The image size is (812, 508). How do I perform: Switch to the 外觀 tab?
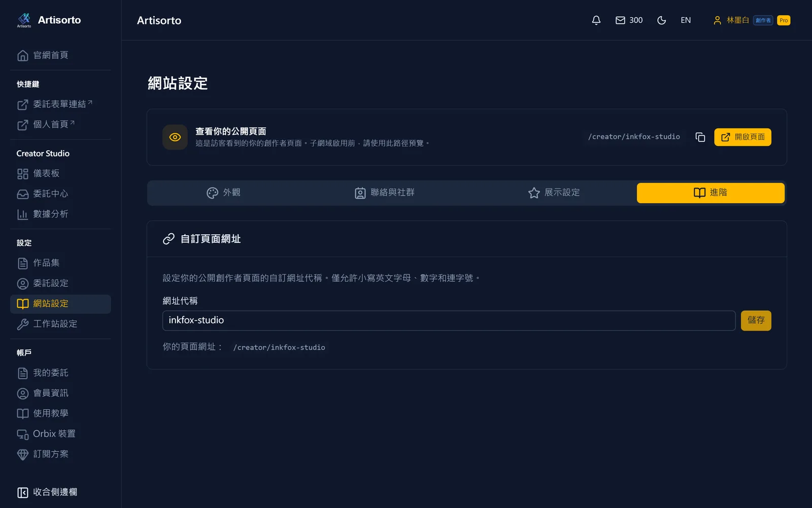pos(223,193)
